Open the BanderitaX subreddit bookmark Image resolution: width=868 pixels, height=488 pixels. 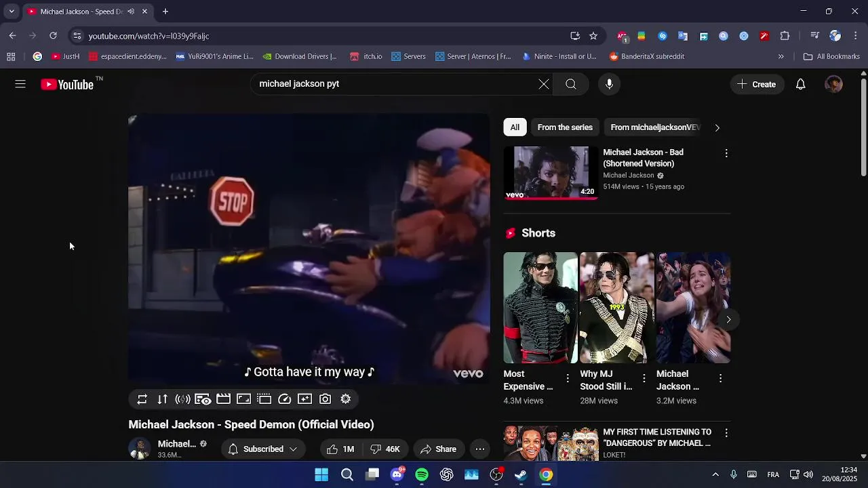click(647, 57)
